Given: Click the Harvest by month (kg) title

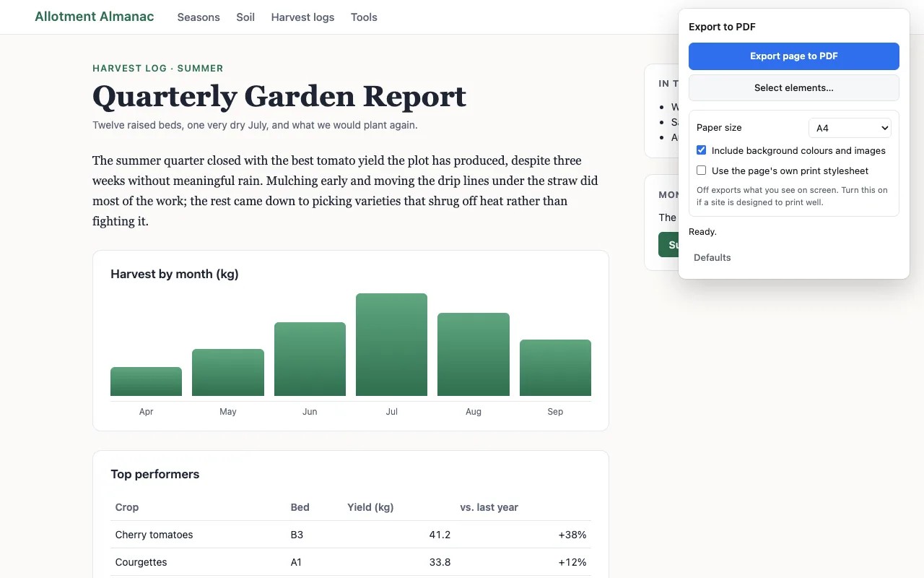Looking at the screenshot, I should point(175,274).
